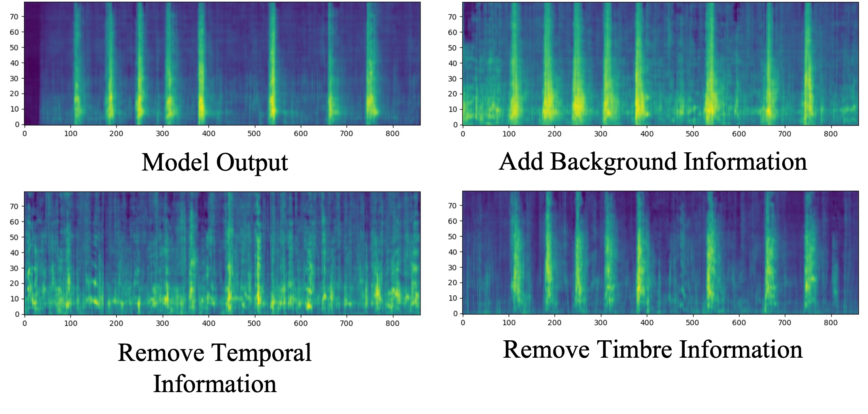Image resolution: width=868 pixels, height=414 pixels.
Task: Click the Model Output spectrogram plot
Action: [222, 64]
